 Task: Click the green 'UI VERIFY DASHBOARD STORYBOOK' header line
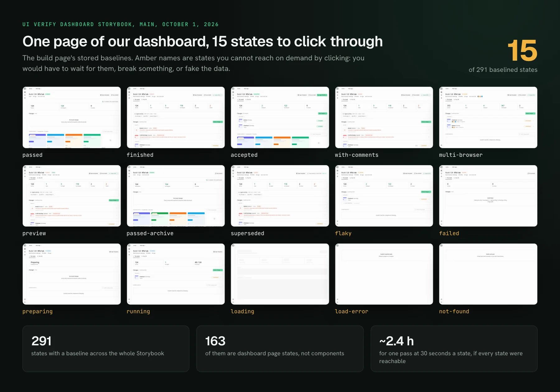[x=120, y=24]
